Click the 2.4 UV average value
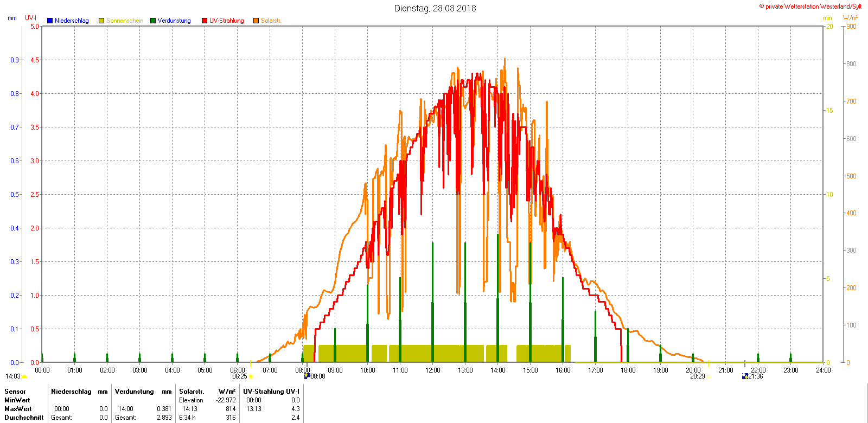This screenshot has width=868, height=423. coord(295,418)
